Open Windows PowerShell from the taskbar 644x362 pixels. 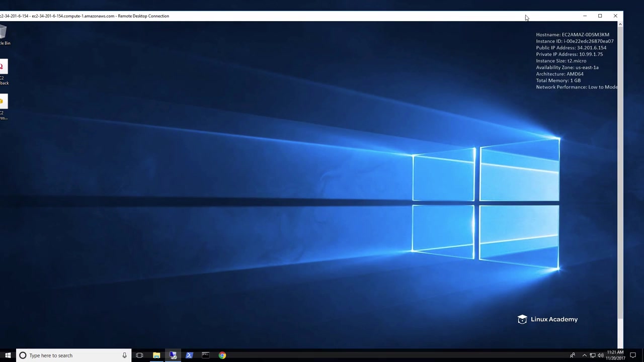coord(189,355)
